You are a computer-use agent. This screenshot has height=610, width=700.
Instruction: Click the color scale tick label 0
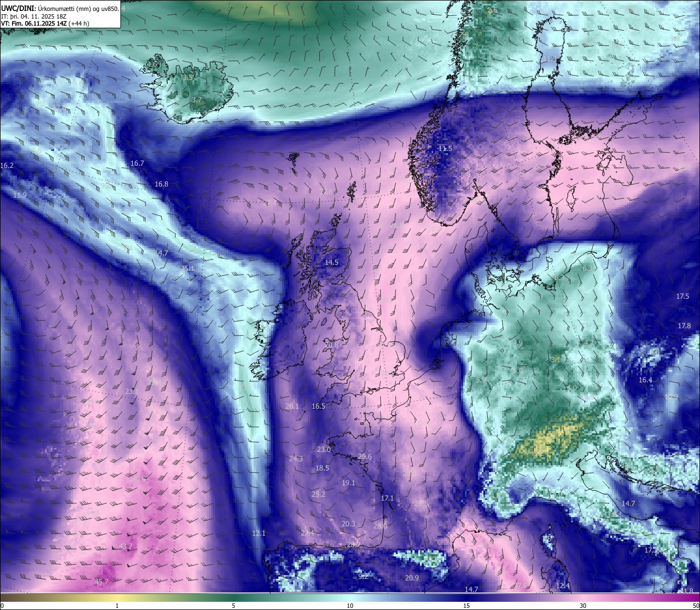(2, 606)
